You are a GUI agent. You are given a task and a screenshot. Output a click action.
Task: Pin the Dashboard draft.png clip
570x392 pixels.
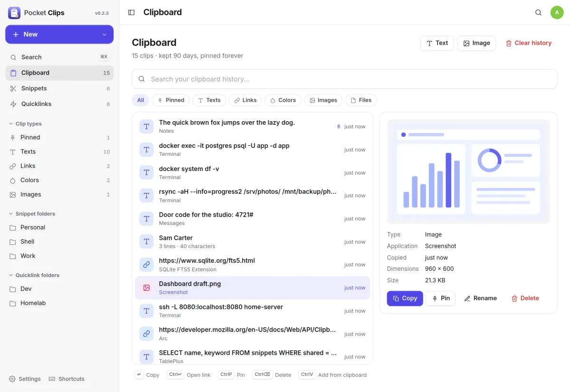pyautogui.click(x=441, y=298)
